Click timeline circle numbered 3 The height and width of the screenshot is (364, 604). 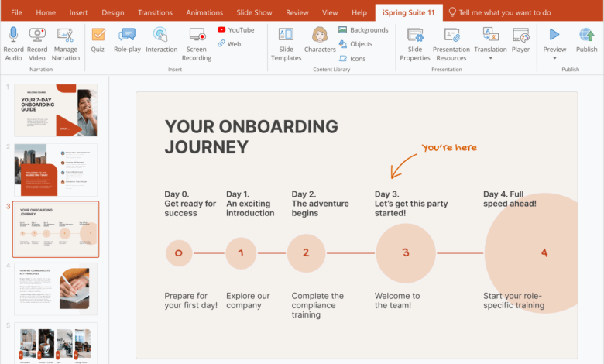(x=406, y=253)
